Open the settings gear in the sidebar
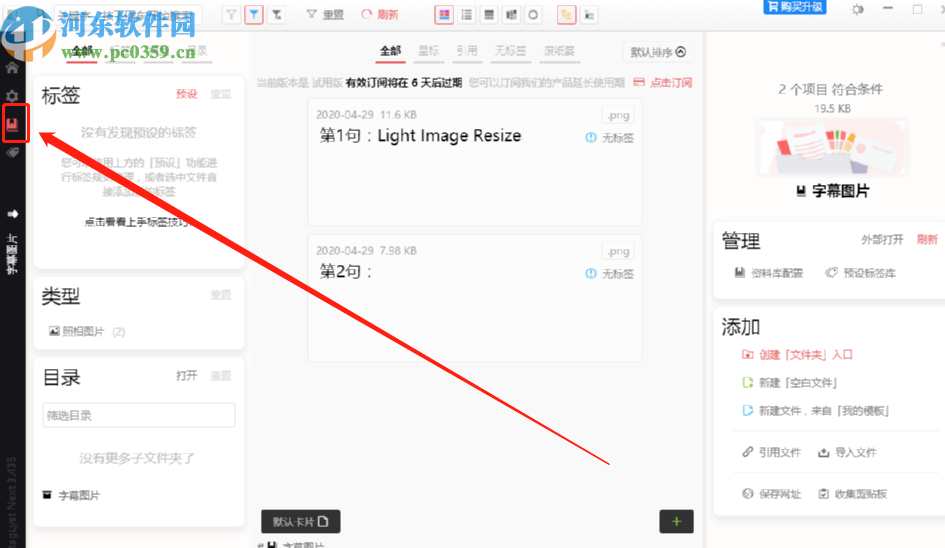The height and width of the screenshot is (548, 945). click(12, 96)
